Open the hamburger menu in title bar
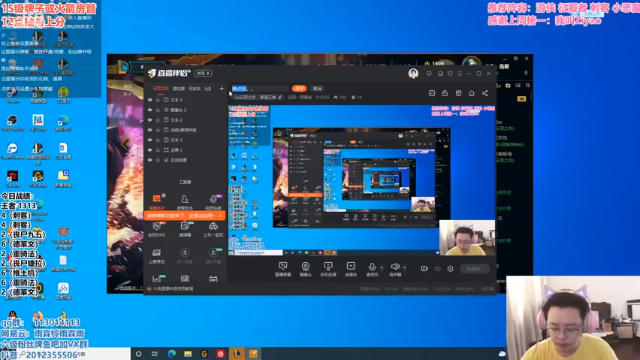Viewport: 640px width, 360px height. [x=460, y=73]
